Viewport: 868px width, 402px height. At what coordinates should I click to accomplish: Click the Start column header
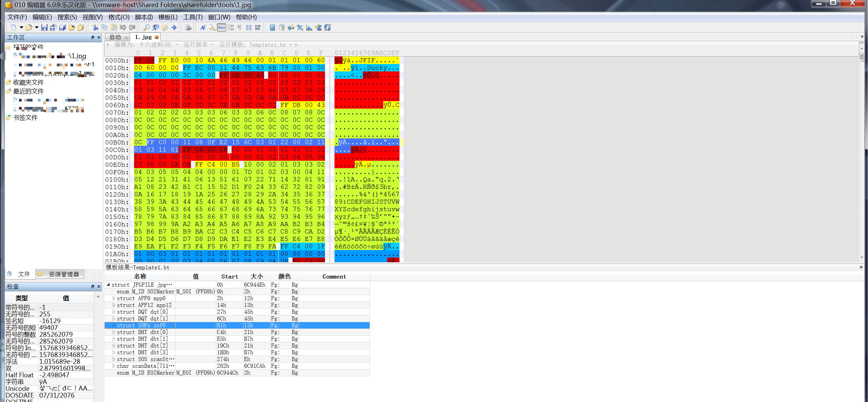230,276
